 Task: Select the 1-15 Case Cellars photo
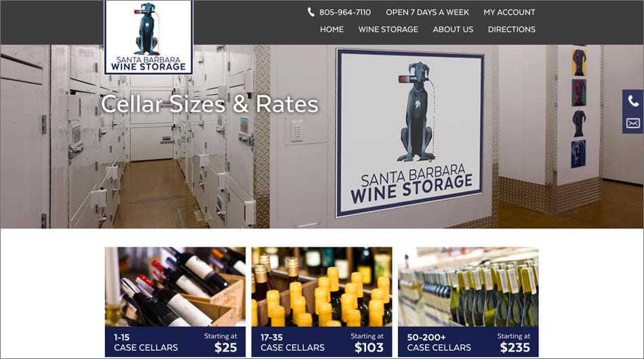pos(176,287)
